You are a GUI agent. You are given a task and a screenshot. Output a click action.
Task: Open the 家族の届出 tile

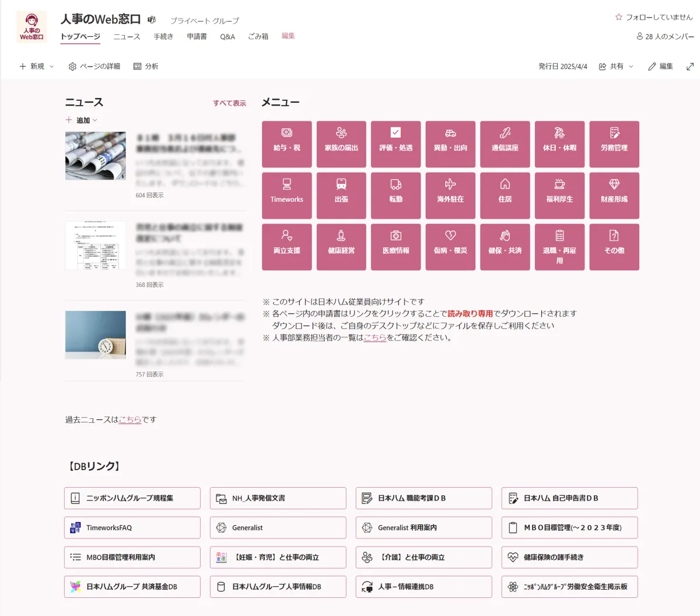pyautogui.click(x=341, y=144)
